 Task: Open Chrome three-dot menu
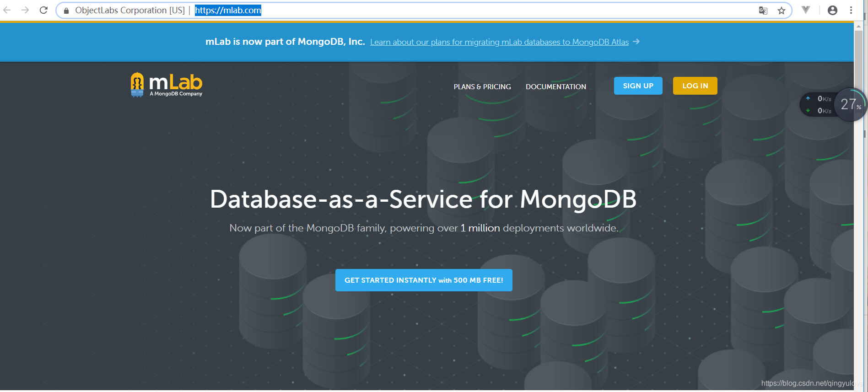click(851, 10)
